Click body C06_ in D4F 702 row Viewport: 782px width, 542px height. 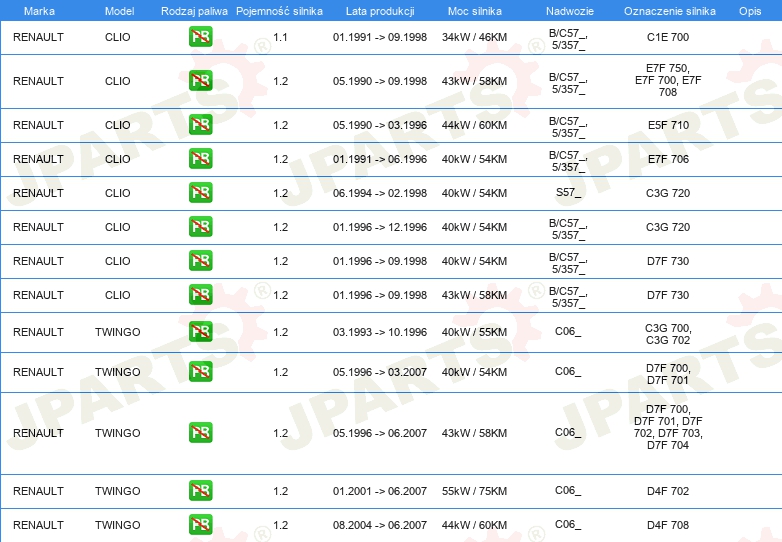(568, 490)
